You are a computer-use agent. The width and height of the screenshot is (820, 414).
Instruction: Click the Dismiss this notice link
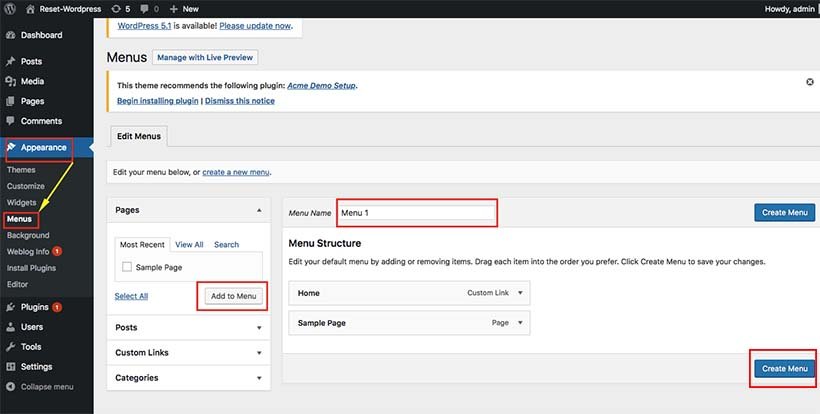pos(240,101)
